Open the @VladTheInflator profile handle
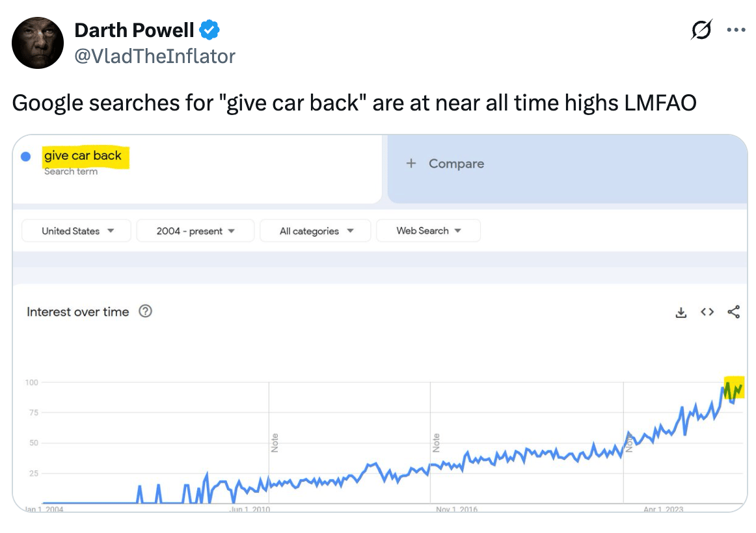The image size is (756, 533). click(x=155, y=57)
